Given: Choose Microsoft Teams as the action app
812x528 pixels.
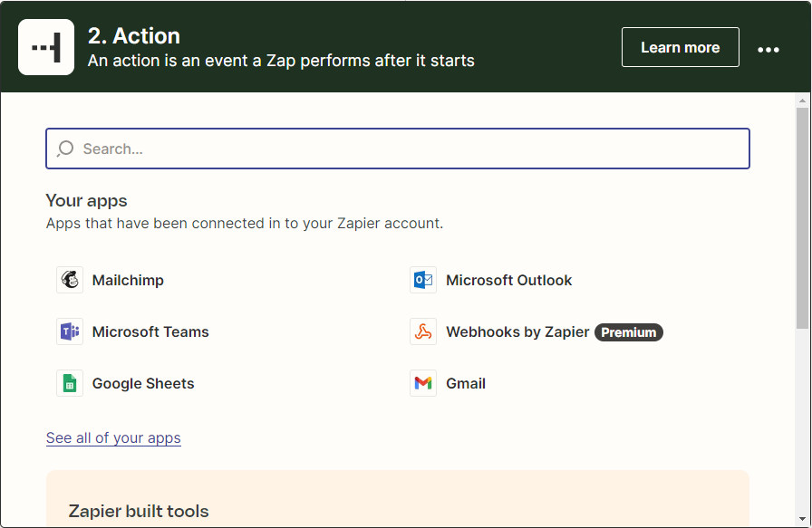Looking at the screenshot, I should point(150,331).
